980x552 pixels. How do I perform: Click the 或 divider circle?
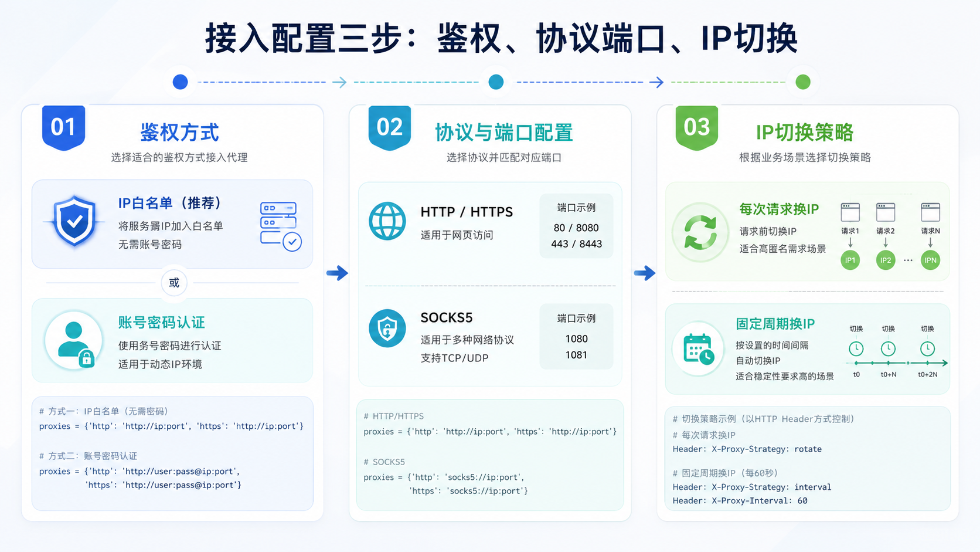pyautogui.click(x=174, y=283)
